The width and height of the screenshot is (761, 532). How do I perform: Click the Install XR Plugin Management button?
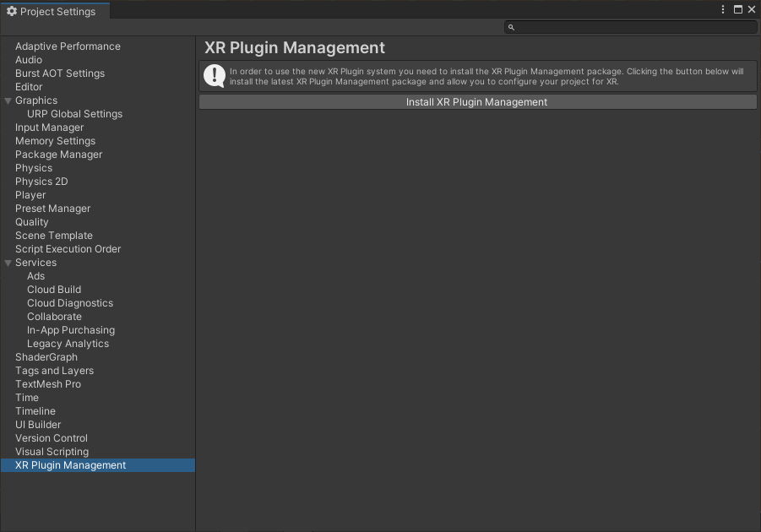click(x=477, y=102)
